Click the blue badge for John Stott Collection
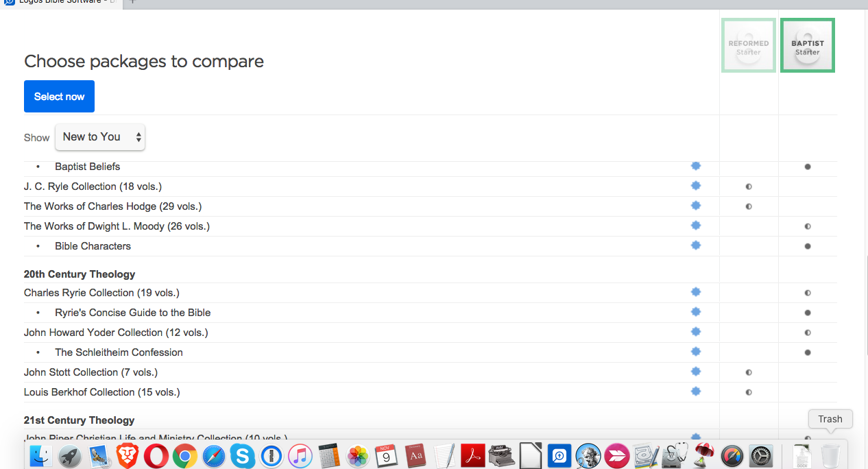 click(696, 372)
